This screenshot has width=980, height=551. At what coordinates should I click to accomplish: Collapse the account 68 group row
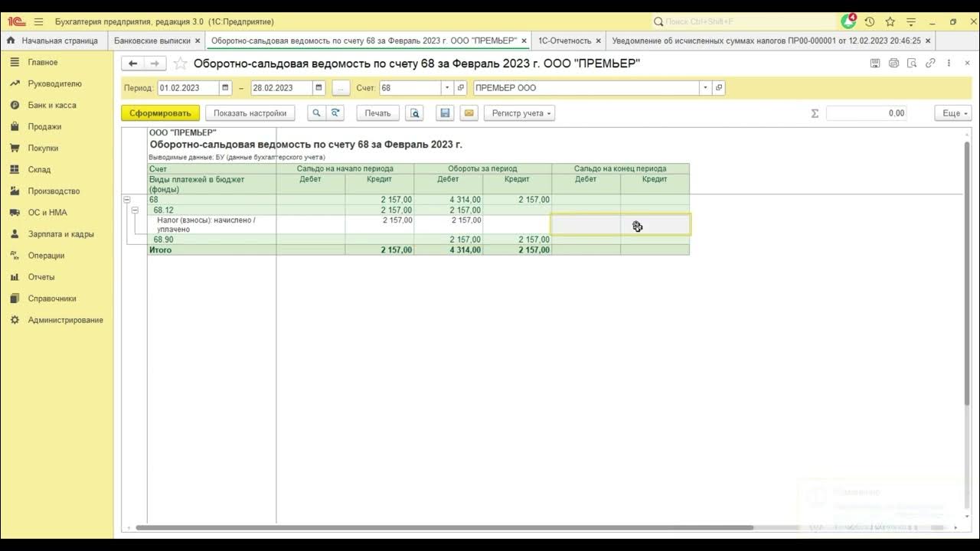pyautogui.click(x=126, y=200)
